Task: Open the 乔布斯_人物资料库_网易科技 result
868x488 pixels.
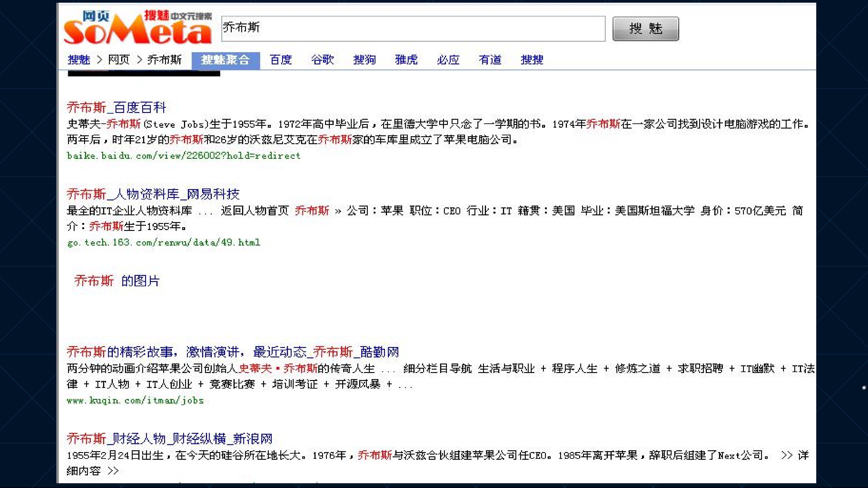Action: (153, 194)
